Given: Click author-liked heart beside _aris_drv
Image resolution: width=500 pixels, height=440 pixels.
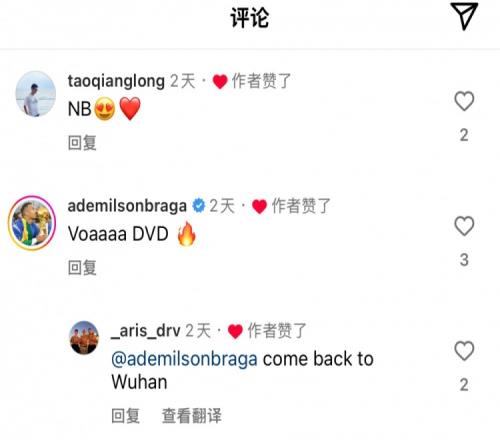Looking at the screenshot, I should (x=235, y=332).
